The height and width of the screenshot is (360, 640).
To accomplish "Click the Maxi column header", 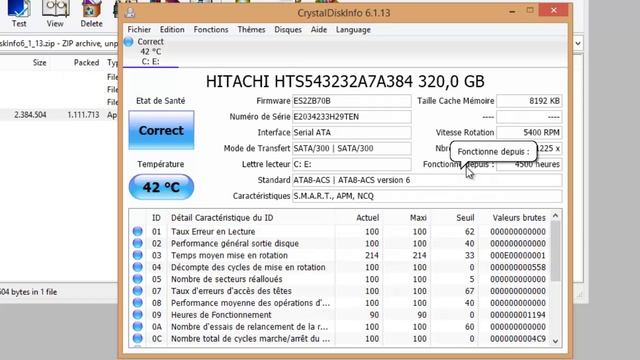I will [418, 218].
